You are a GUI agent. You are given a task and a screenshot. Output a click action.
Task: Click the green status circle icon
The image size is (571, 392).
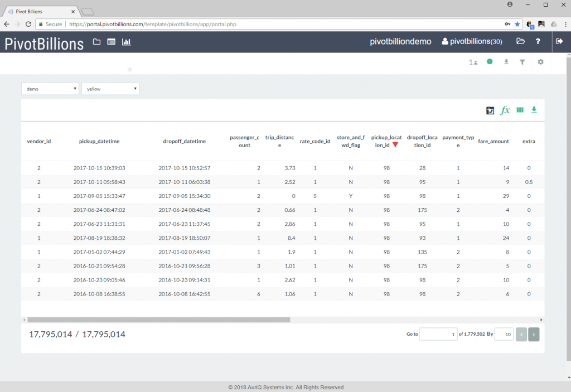point(490,61)
